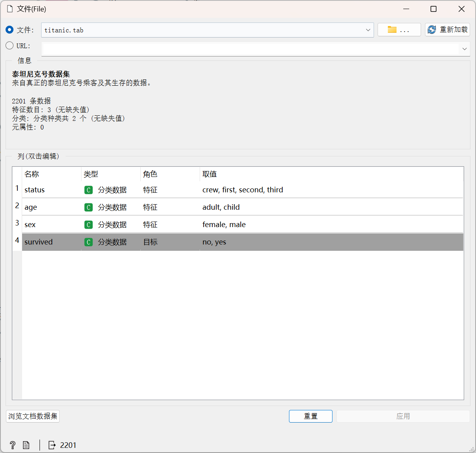Click the green C icon in status row

(x=89, y=190)
